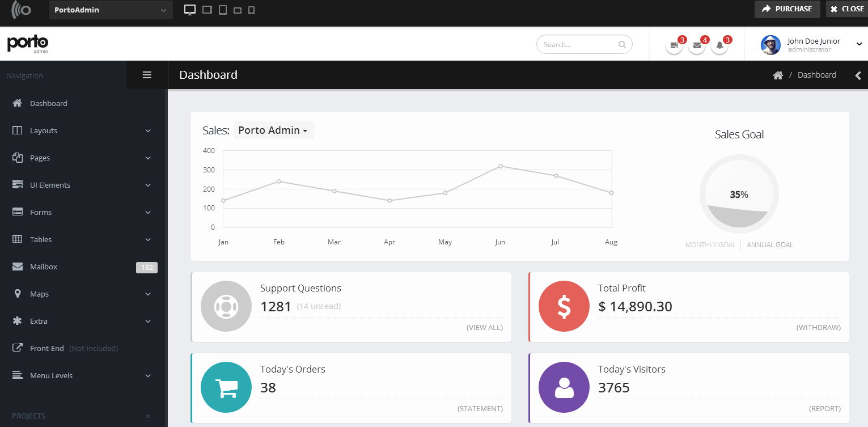Image resolution: width=868 pixels, height=427 pixels.
Task: Collapse the Projects section in sidebar
Action: point(147,416)
